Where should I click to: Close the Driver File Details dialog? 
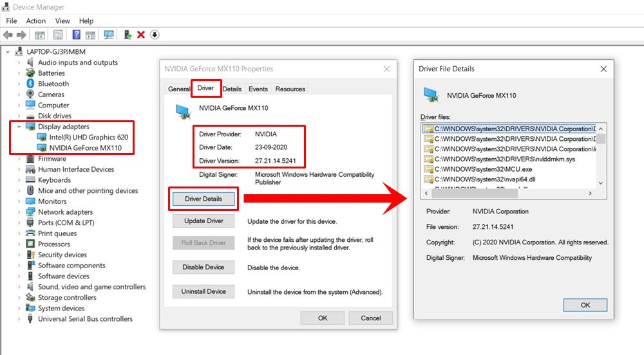[603, 69]
